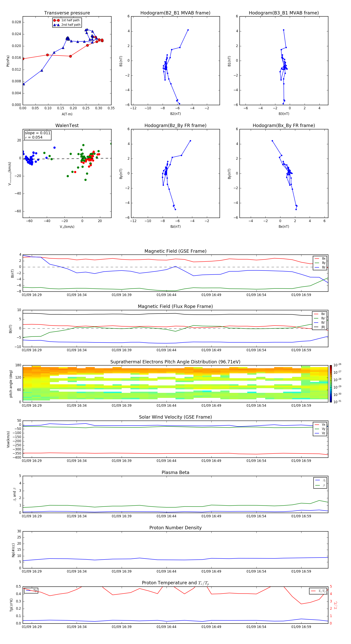Click the 'Plasma Beta' plot title
Screen dimensions: 351x644
coord(175,473)
